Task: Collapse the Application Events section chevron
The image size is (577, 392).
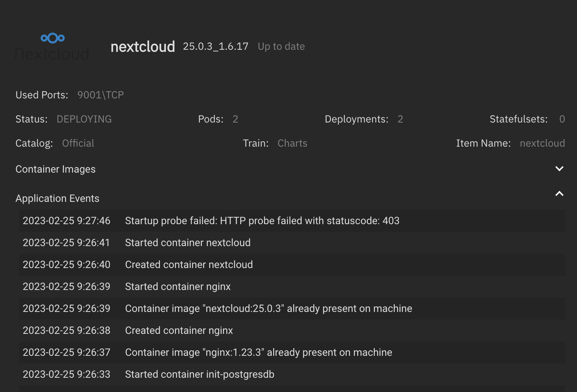Action: [x=559, y=194]
